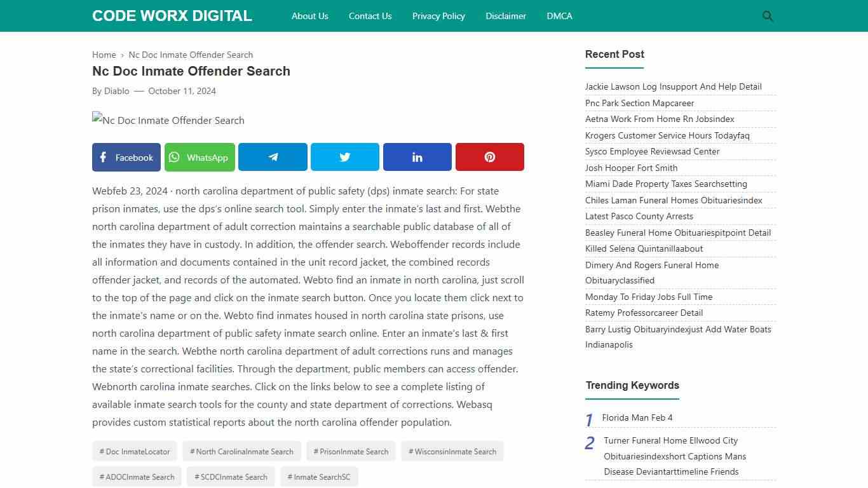Open the Krogers Customer Service Hours post
This screenshot has width=868, height=488.
667,135
